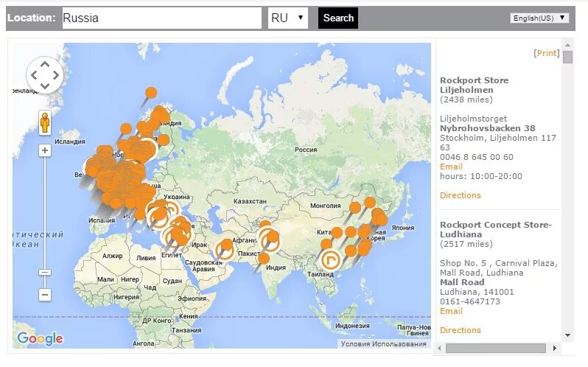Click the Россия label on the map
588x367 pixels.
click(306, 150)
